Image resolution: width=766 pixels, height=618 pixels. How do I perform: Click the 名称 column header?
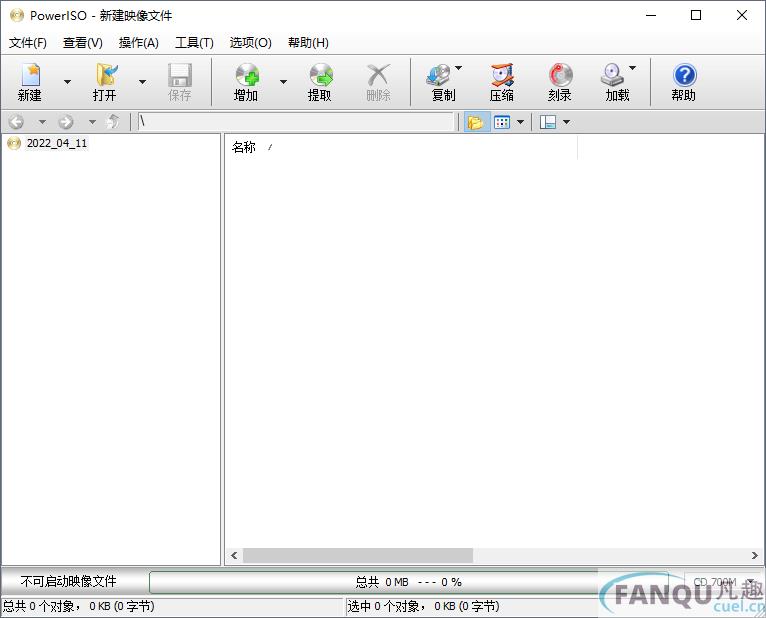[x=401, y=147]
